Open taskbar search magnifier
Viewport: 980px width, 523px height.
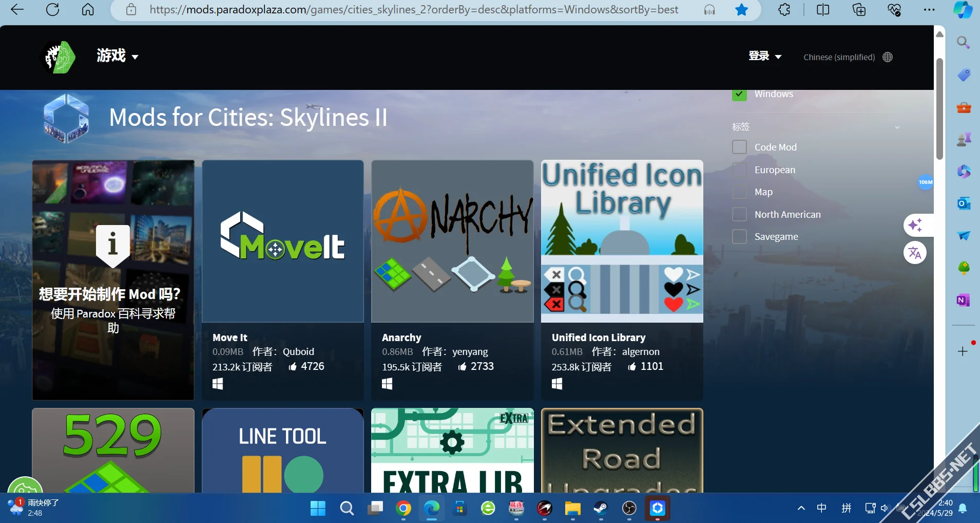tap(347, 509)
